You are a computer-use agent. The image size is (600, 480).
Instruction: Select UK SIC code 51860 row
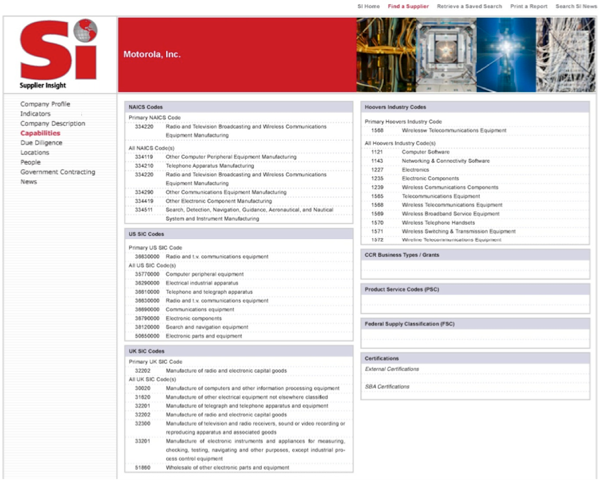[x=239, y=467]
